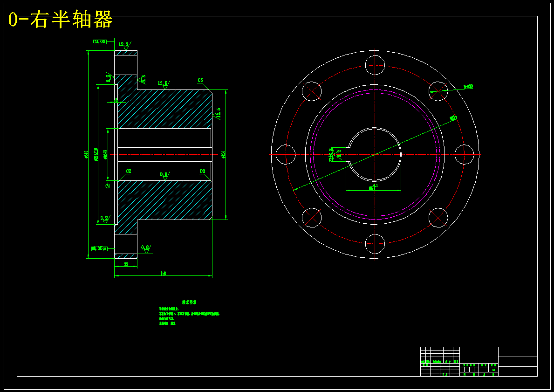
Task: Select the '技术要求' heading text
Action: pos(189,303)
